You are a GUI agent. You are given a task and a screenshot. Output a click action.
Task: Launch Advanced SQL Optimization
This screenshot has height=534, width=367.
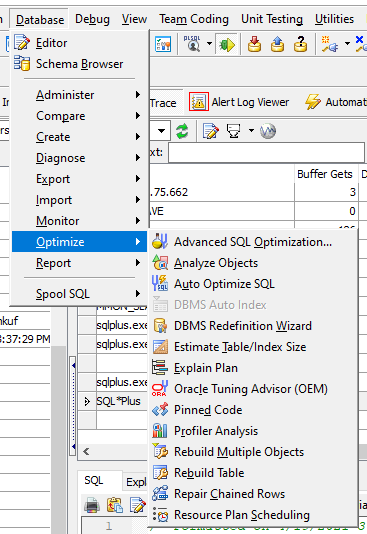click(x=253, y=242)
